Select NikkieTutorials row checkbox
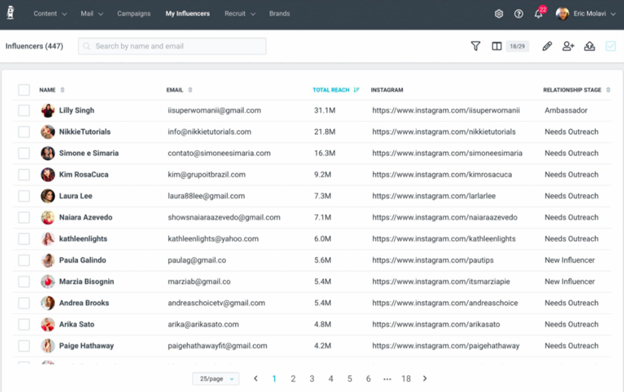This screenshot has width=624, height=392. point(24,132)
